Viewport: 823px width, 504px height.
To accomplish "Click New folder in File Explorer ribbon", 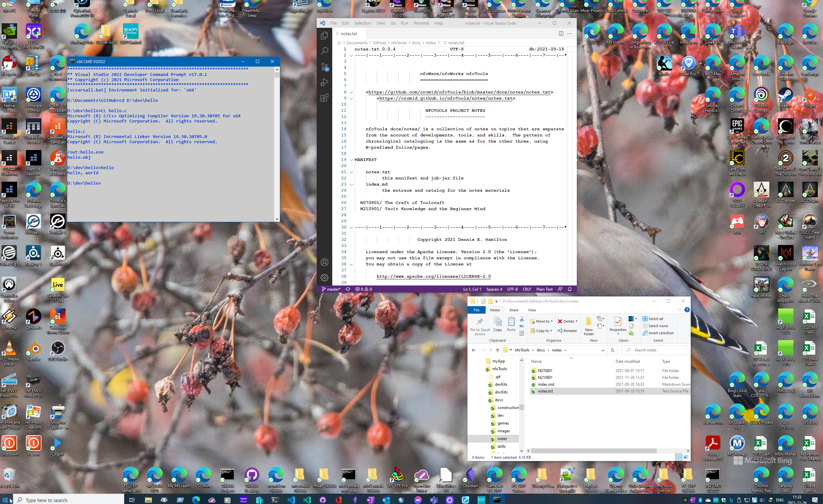I will tap(588, 326).
